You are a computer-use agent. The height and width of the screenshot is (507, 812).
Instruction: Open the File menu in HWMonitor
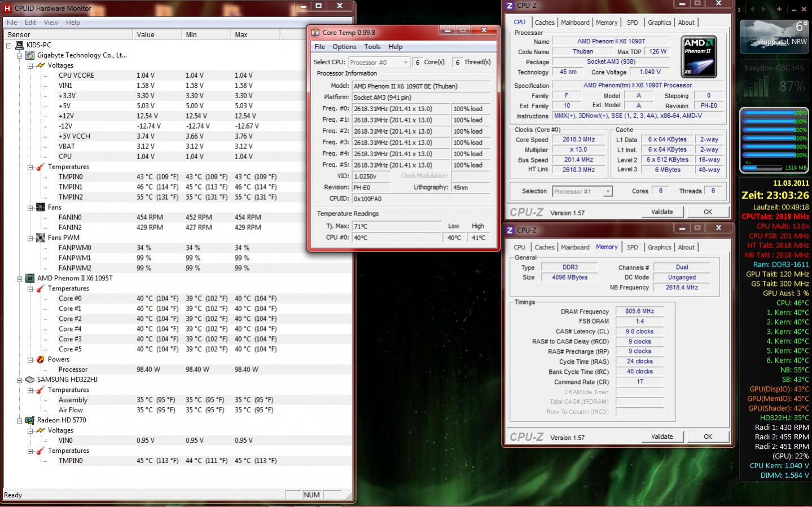[x=12, y=23]
